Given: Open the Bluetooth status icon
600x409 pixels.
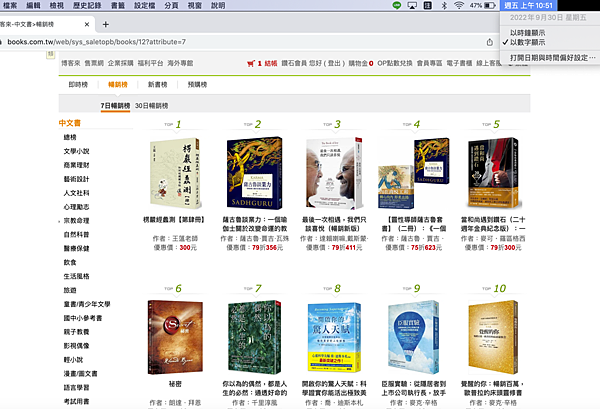Looking at the screenshot, I should 444,5.
